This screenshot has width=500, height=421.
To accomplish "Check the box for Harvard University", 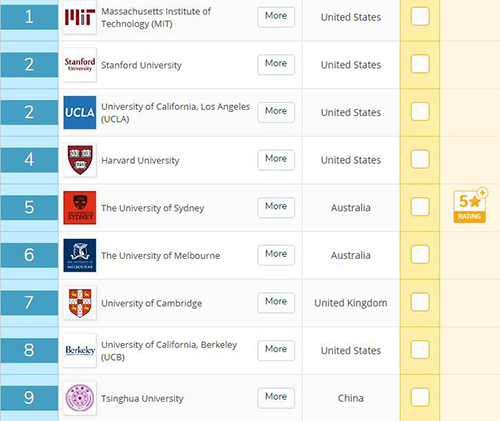I will click(x=420, y=159).
